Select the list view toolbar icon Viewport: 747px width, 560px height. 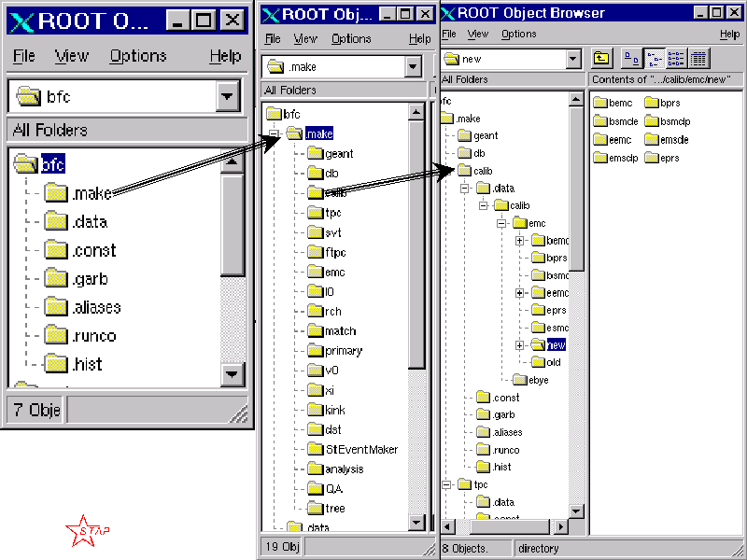(675, 59)
